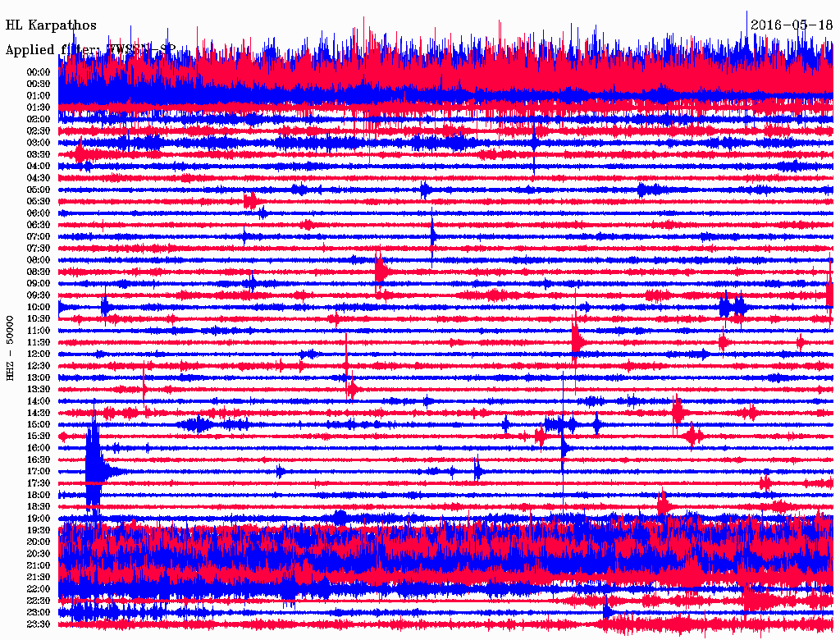Click the HHZ - 50000 axis label

(x=10, y=348)
